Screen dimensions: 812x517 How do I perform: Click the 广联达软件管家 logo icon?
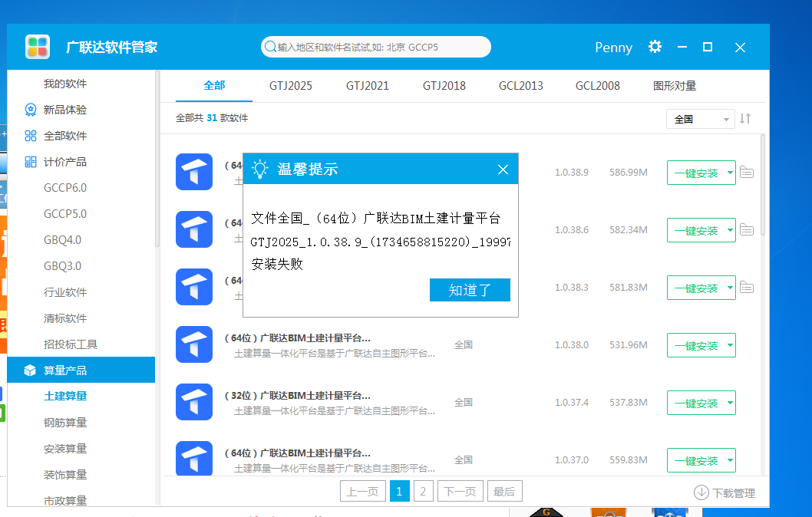pos(38,47)
